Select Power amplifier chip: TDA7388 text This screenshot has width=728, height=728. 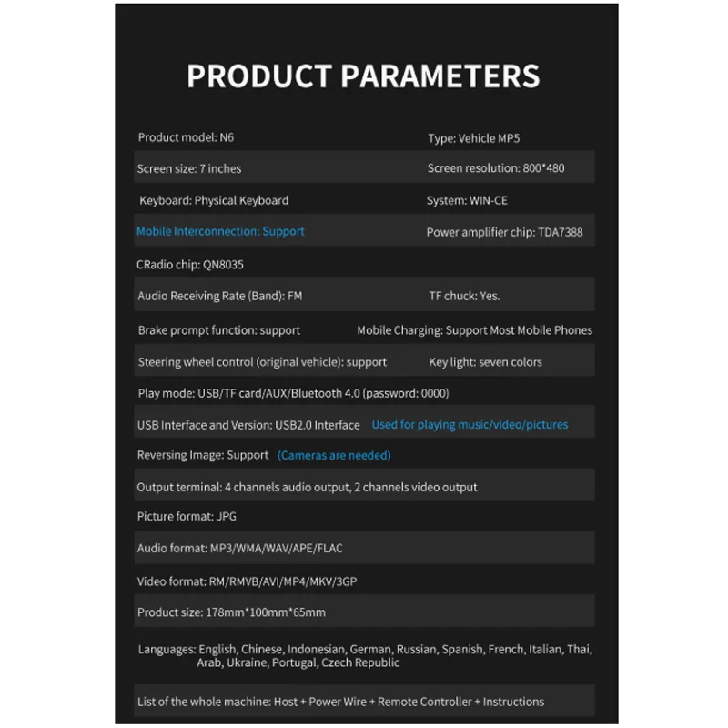click(x=504, y=232)
